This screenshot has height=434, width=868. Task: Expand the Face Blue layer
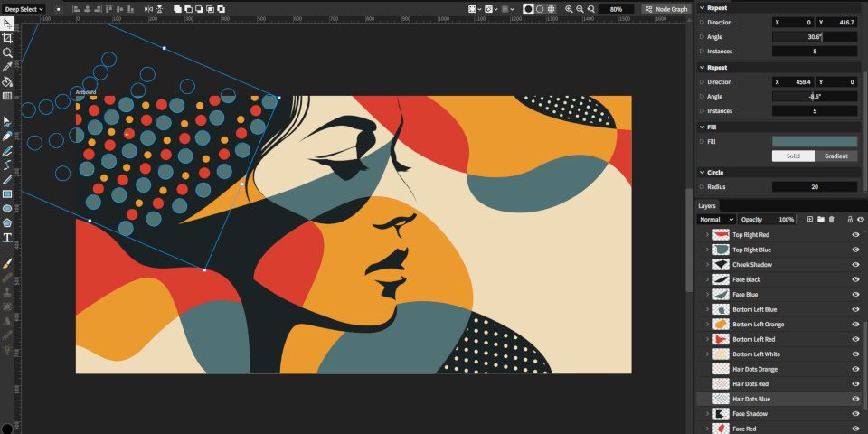(707, 295)
